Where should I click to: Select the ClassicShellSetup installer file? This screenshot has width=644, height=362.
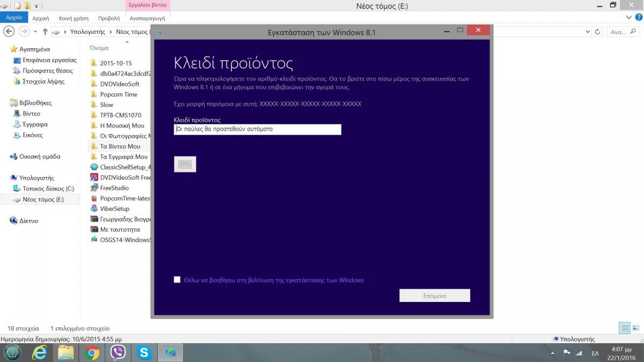coord(125,167)
